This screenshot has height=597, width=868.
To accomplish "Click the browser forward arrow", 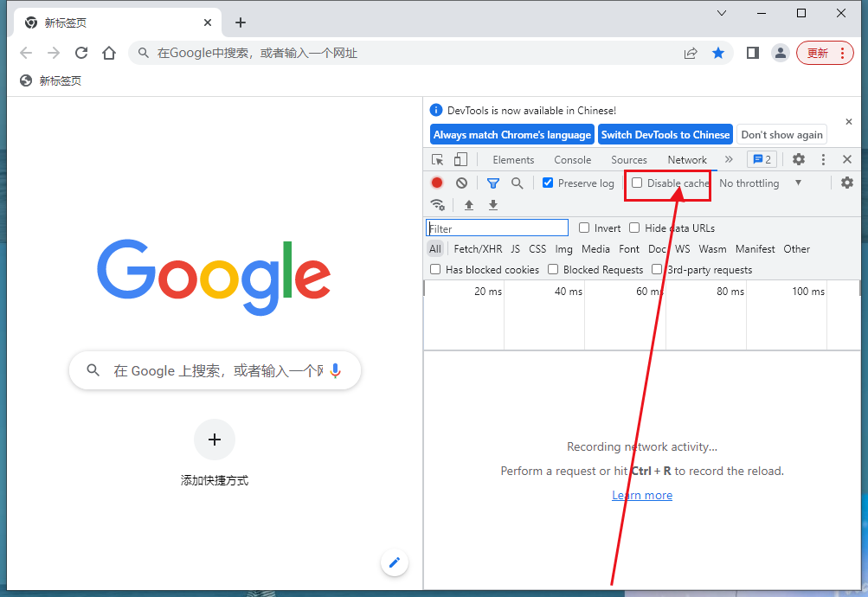I will 54,53.
